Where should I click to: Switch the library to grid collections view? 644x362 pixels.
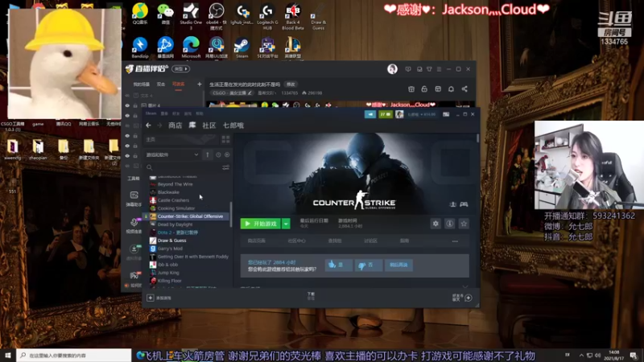point(225,139)
